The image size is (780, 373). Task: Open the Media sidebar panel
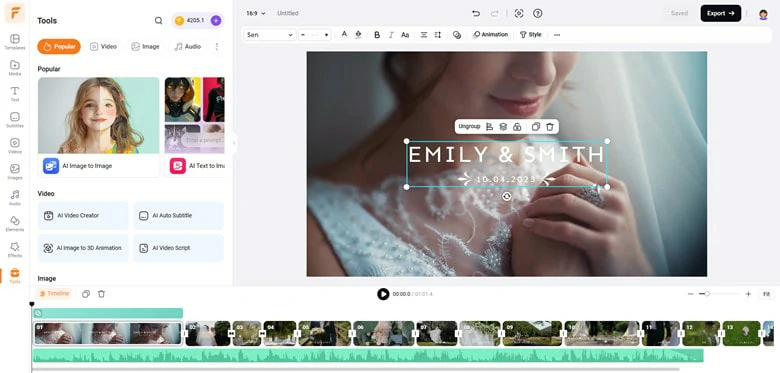pyautogui.click(x=15, y=68)
